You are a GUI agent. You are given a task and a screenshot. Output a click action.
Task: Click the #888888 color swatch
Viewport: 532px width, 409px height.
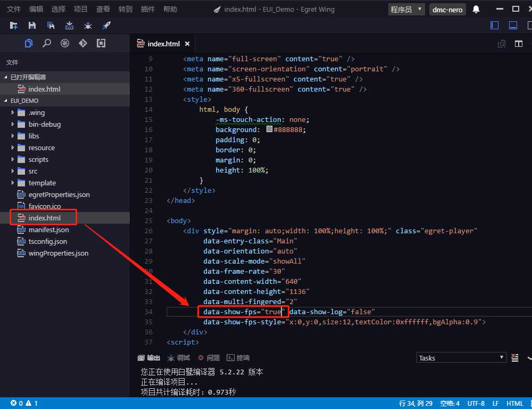tap(269, 129)
